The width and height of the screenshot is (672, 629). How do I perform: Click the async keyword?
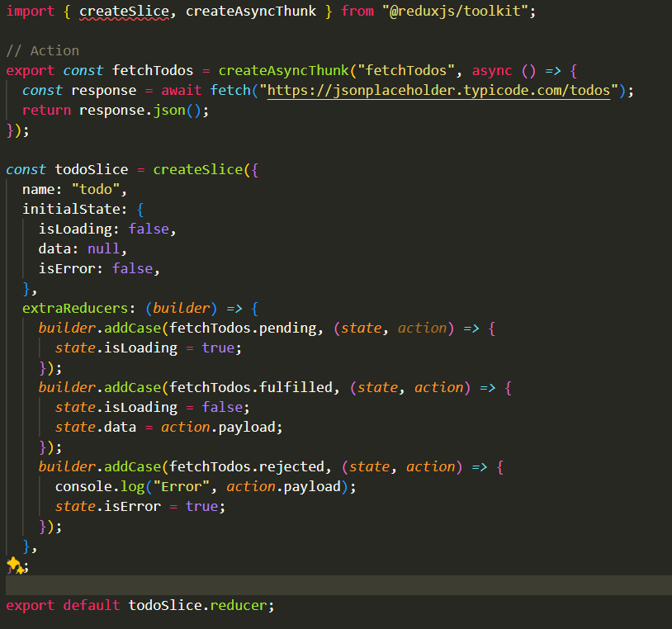(491, 71)
